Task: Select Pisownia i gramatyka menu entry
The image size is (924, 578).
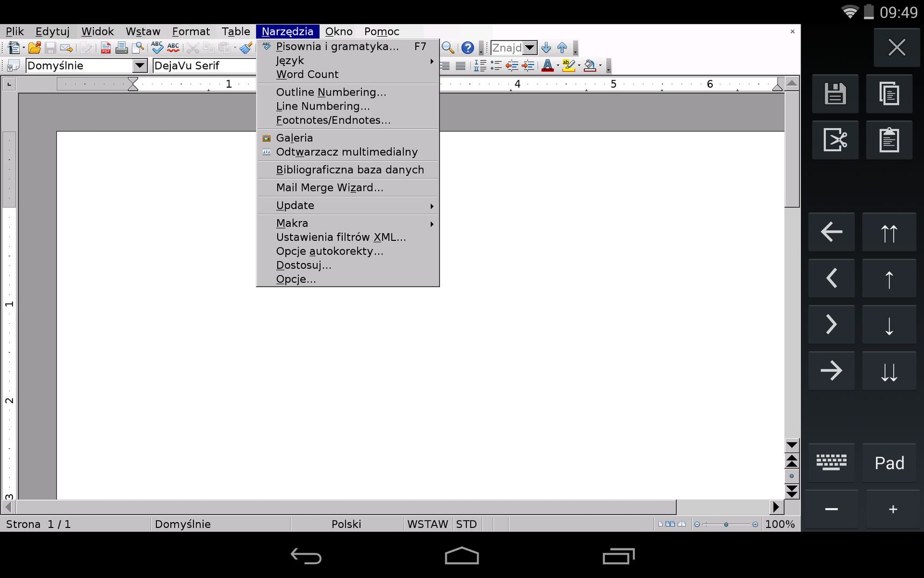Action: pyautogui.click(x=348, y=47)
